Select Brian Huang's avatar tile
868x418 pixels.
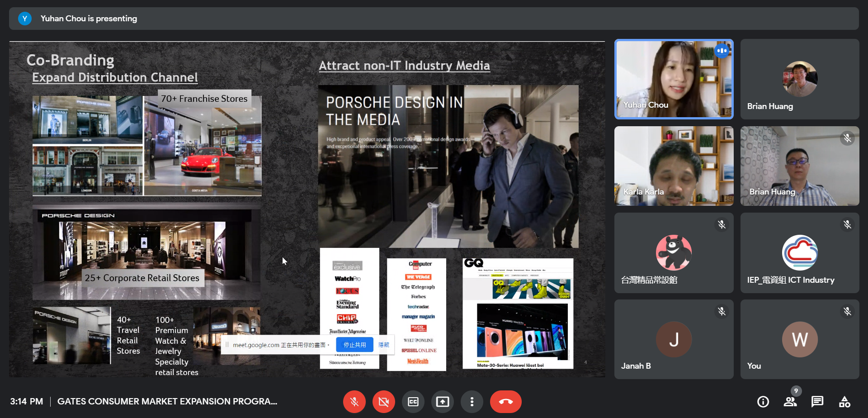pyautogui.click(x=800, y=79)
